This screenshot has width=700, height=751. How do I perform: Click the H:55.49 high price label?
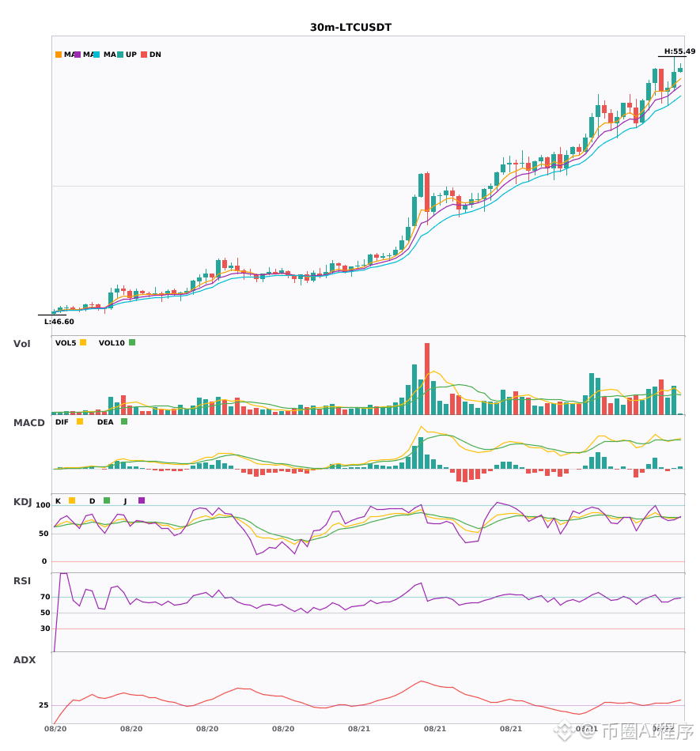click(x=679, y=51)
